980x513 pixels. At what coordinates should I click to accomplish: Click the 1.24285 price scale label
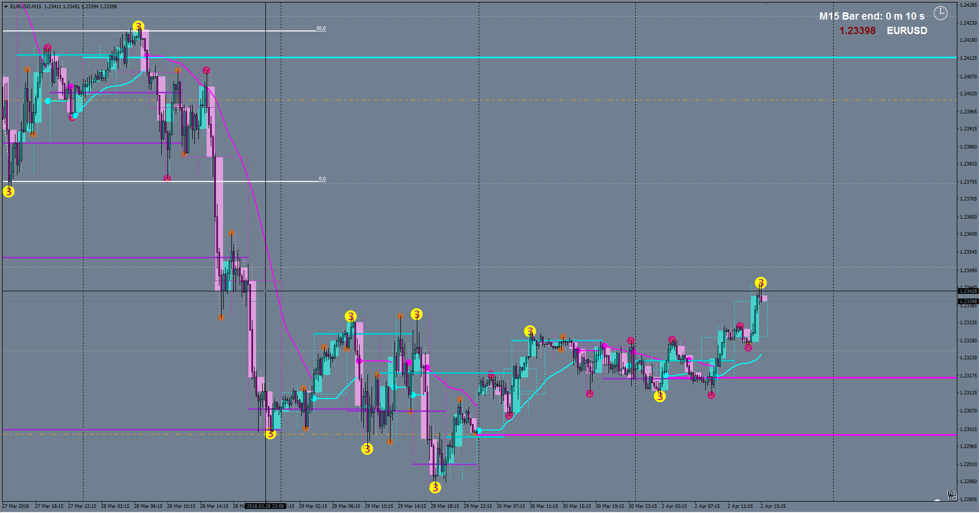point(969,5)
